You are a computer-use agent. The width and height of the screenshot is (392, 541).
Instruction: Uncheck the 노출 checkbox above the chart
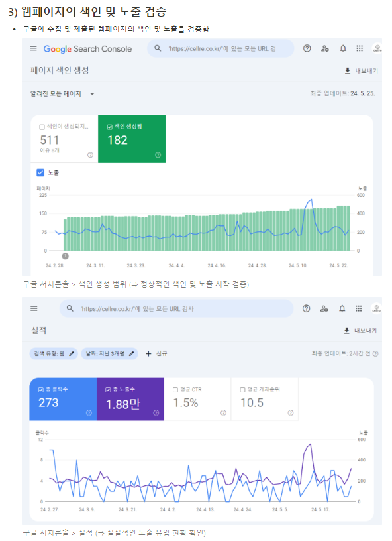40,172
